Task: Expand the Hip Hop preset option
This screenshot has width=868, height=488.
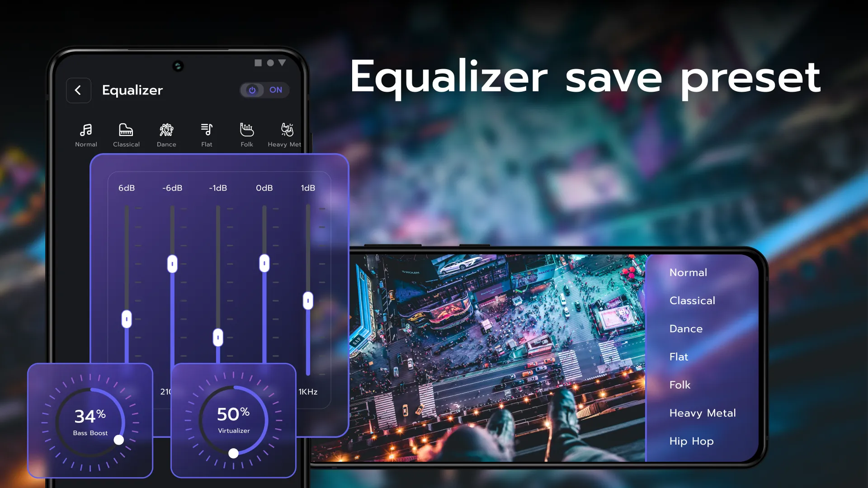Action: 690,441
